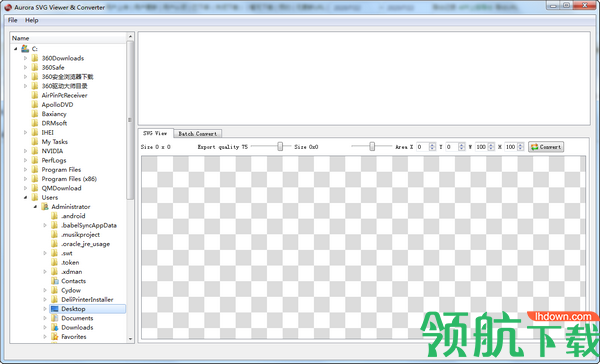Collapse the C: drive tree node
Screen dimensions: 600x364
(x=16, y=49)
